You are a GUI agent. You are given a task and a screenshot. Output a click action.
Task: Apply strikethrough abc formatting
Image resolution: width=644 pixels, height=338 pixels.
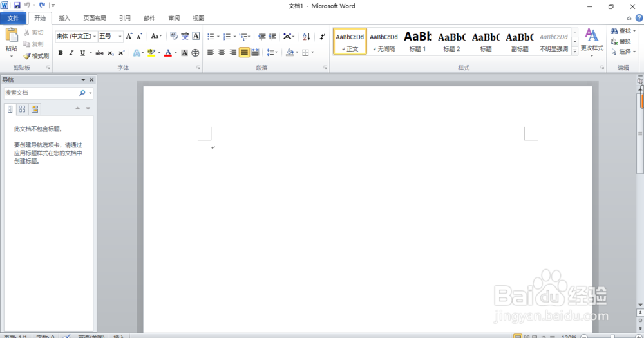(x=99, y=53)
